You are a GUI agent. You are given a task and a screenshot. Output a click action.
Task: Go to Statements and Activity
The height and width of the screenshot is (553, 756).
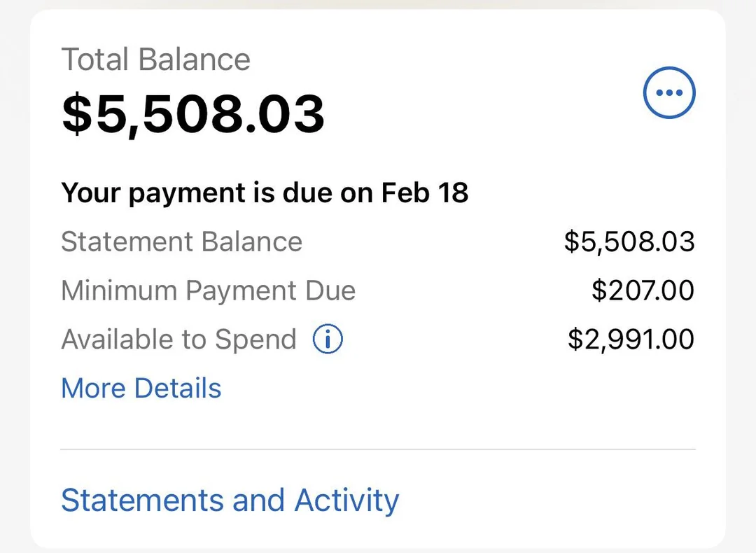(230, 500)
